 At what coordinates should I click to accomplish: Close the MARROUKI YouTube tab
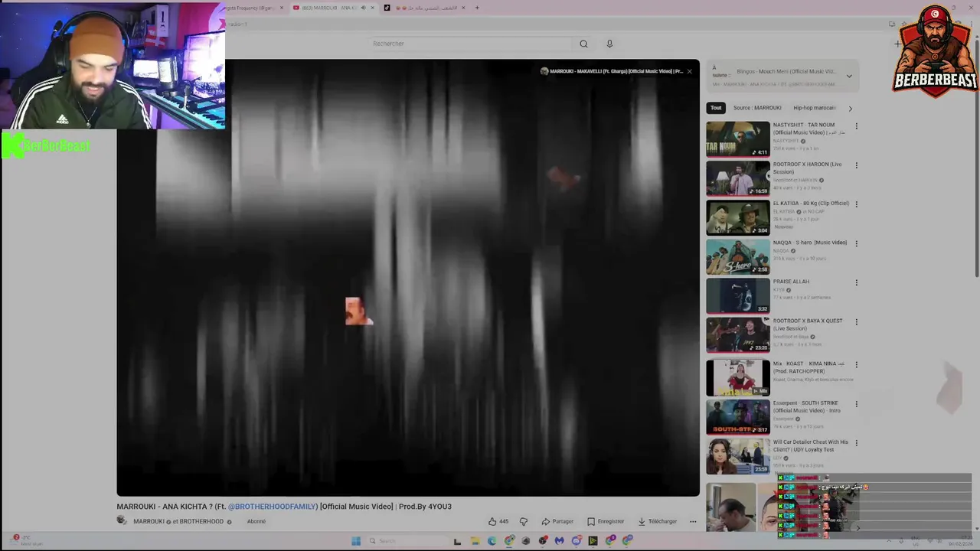pos(373,8)
